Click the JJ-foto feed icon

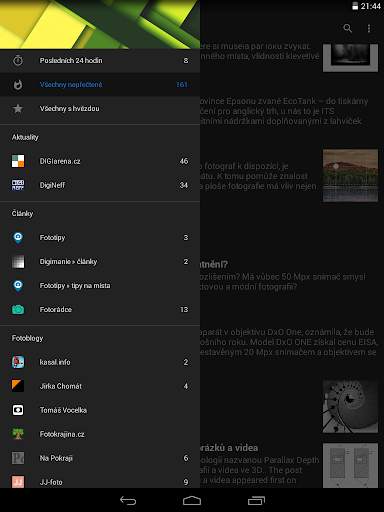click(18, 482)
